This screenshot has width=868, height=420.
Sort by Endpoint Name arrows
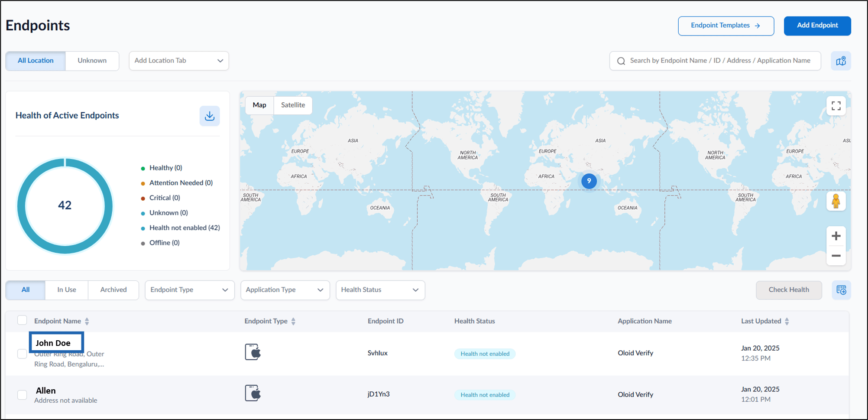tap(87, 321)
